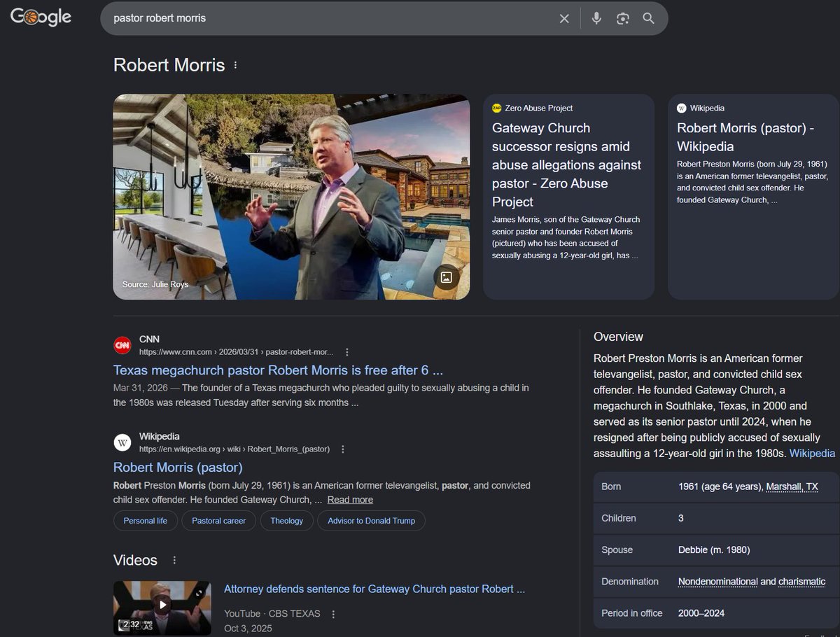Click the Wikipedia favicon in search result

point(122,442)
